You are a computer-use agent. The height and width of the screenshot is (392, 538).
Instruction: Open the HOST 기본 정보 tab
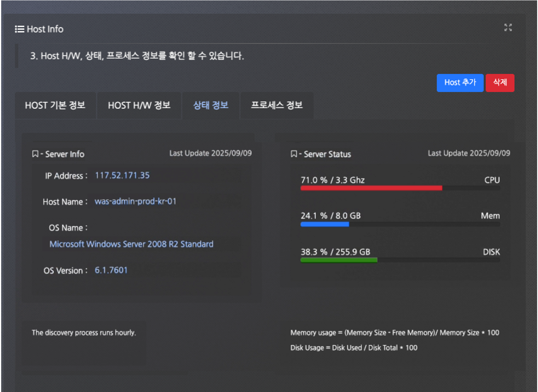[x=55, y=105]
